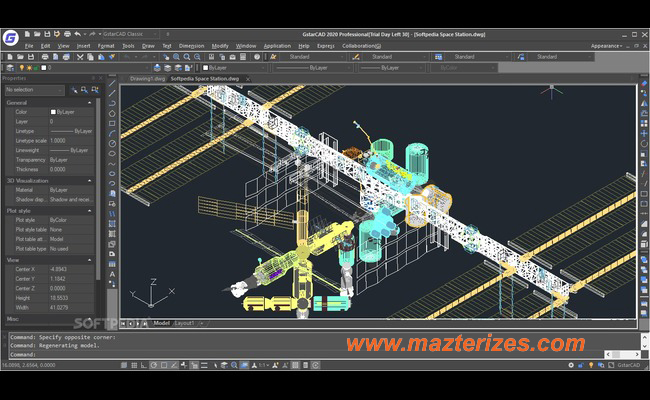Close the Properties panel
This screenshot has height=400, width=650.
coord(100,78)
